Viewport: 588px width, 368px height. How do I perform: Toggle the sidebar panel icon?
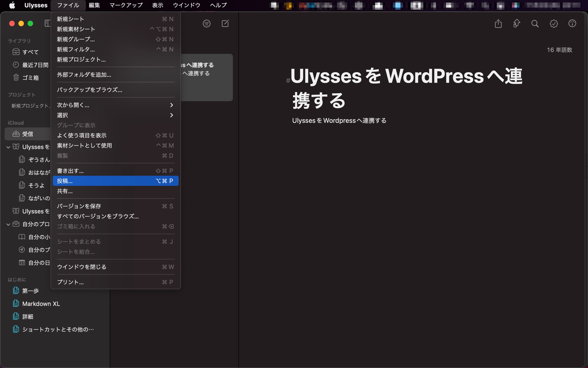pos(47,24)
